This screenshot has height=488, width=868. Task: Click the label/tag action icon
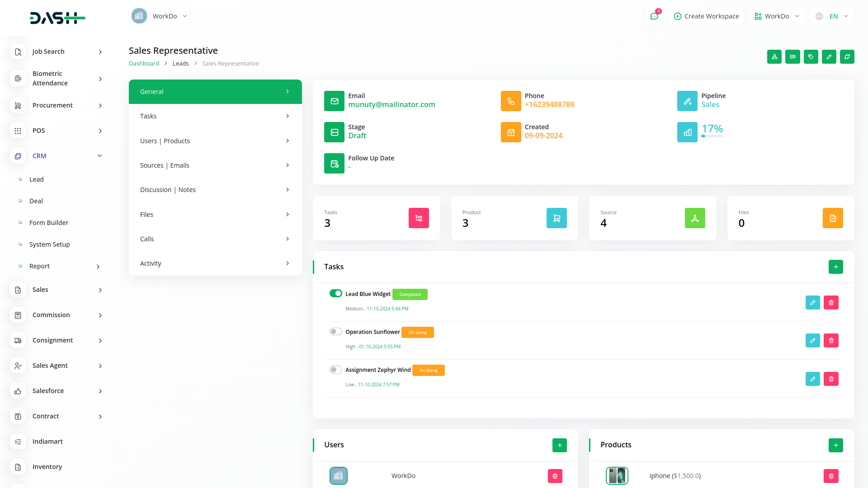point(811,56)
